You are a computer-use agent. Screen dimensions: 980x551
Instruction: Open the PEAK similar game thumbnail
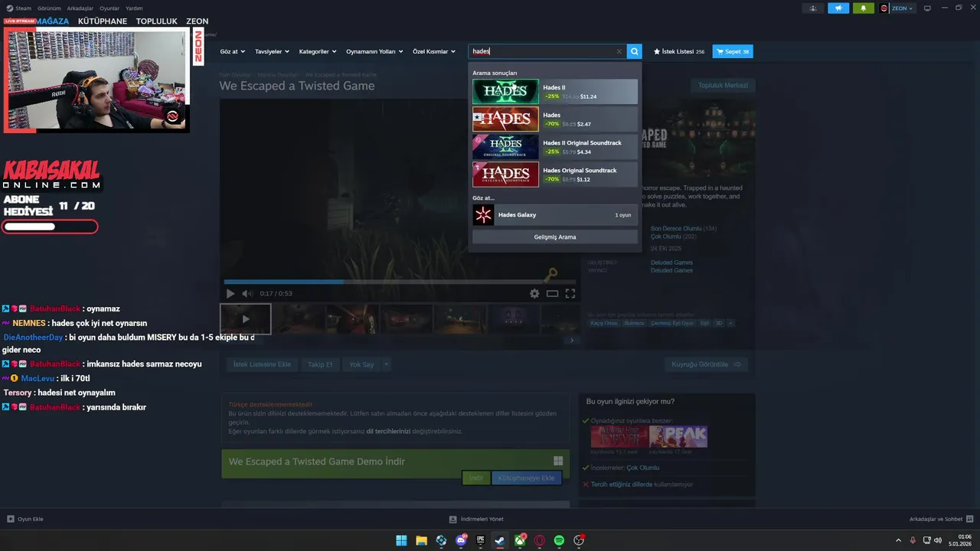678,436
